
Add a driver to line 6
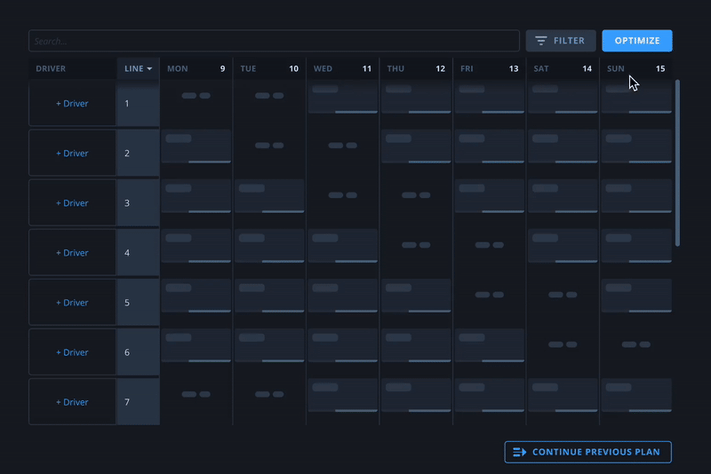(72, 352)
